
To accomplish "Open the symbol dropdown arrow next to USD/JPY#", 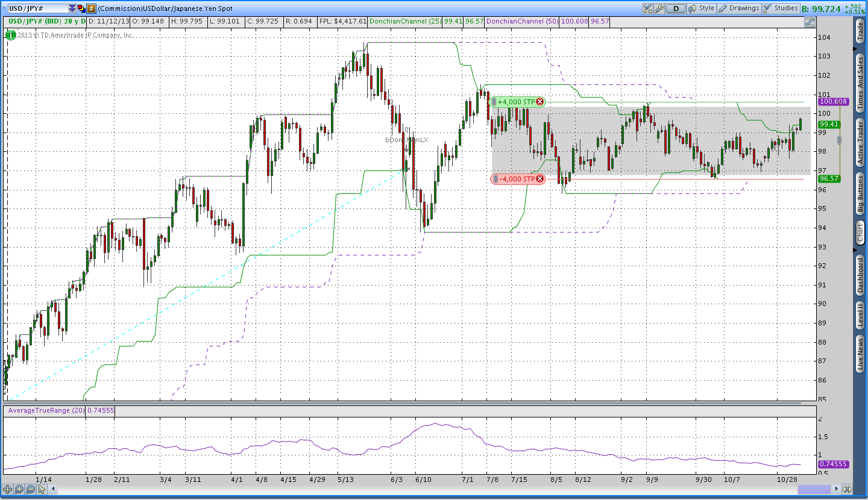I will 72,8.
